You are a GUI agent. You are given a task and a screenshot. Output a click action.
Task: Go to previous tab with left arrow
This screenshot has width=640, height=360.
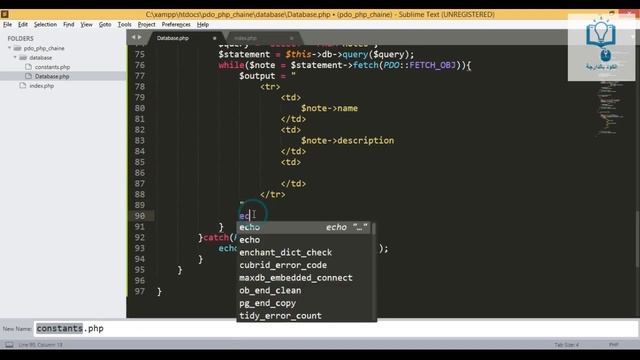point(133,37)
